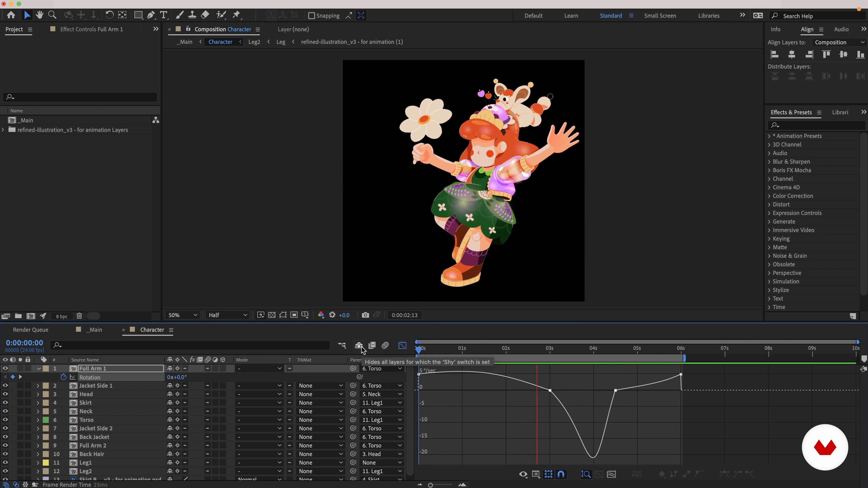Enable the Snapping checkbox
The width and height of the screenshot is (868, 488).
[311, 16]
